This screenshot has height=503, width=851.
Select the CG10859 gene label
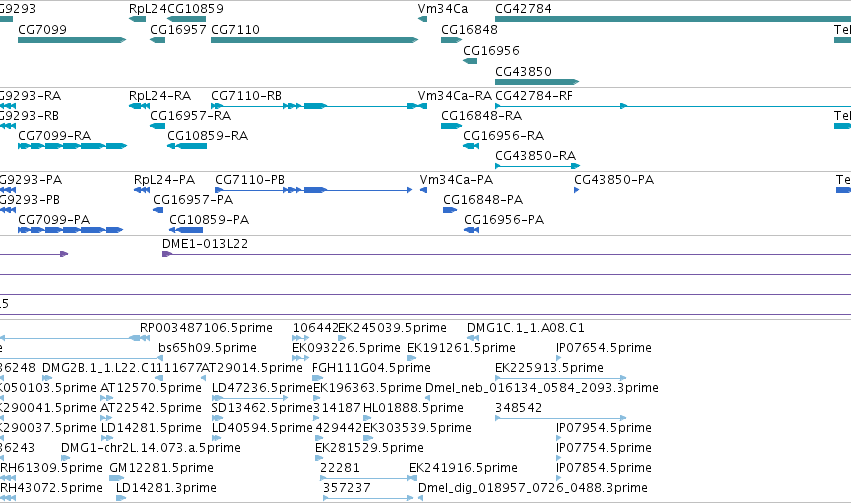click(195, 9)
